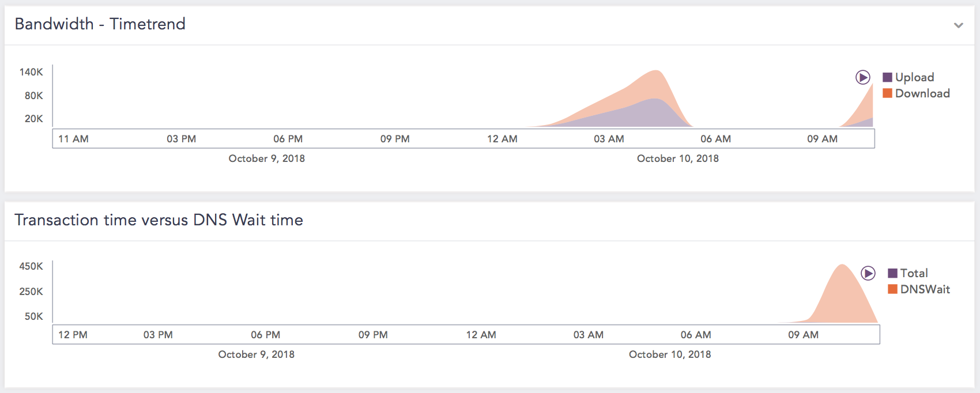Click the 80K y-axis label

pyautogui.click(x=33, y=96)
